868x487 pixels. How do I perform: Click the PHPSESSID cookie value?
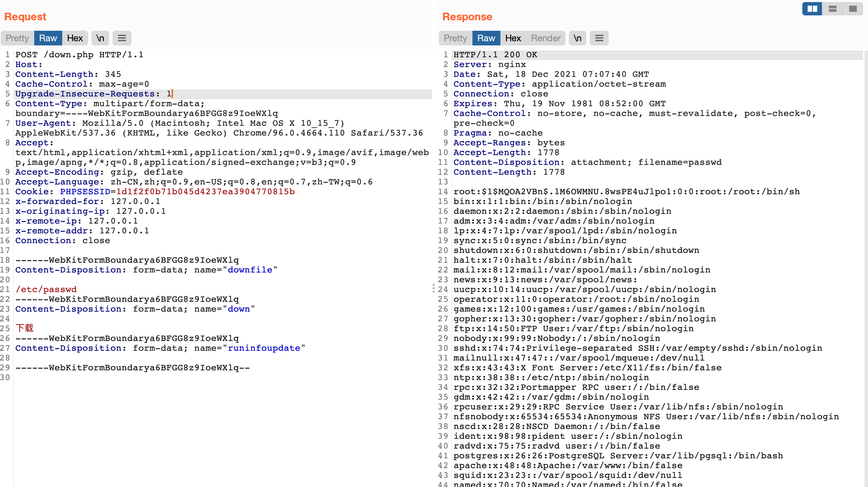(205, 191)
